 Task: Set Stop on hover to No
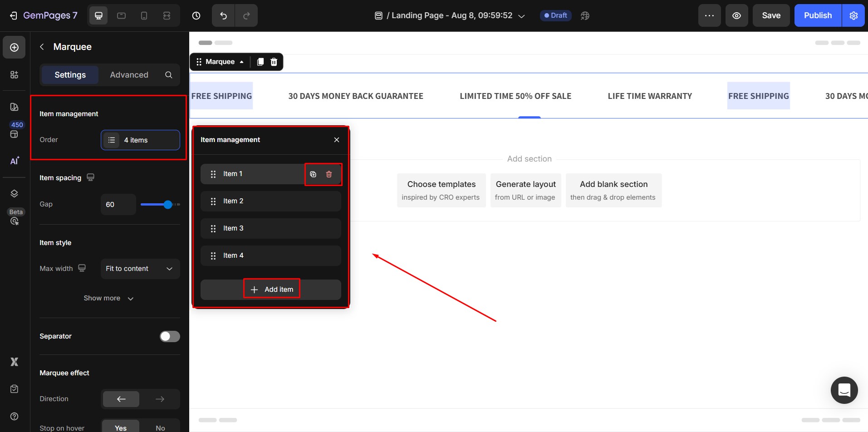(x=160, y=427)
